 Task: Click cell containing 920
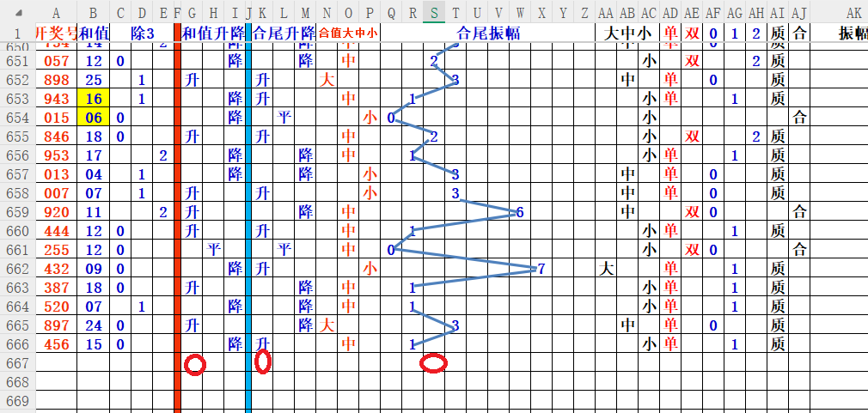pos(57,212)
